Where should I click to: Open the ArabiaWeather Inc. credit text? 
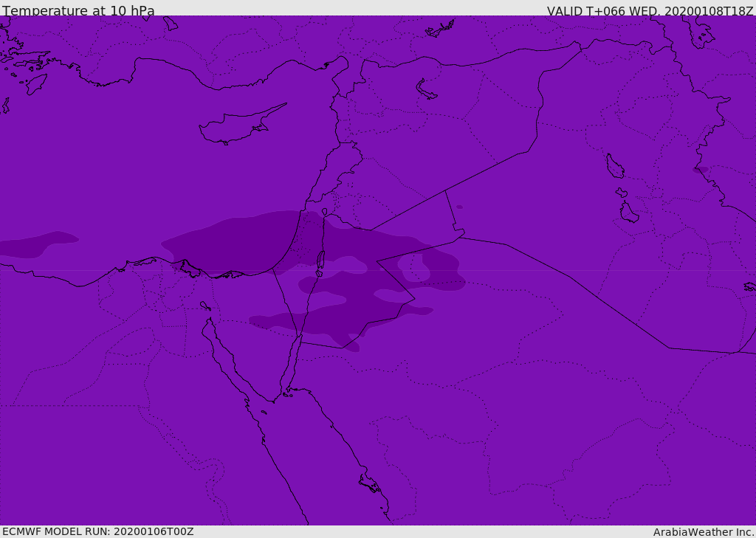point(703,532)
